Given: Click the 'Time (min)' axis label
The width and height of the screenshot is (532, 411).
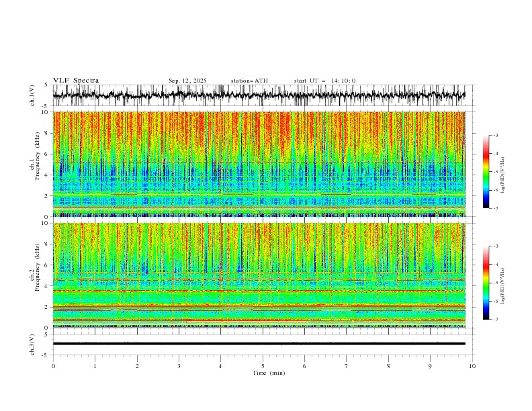Looking at the screenshot, I should pos(269,373).
